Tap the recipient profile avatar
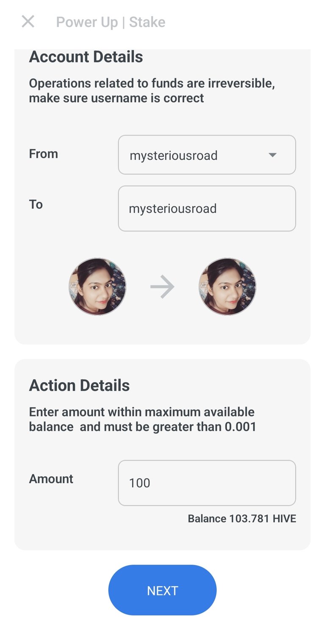The width and height of the screenshot is (325, 644). [x=227, y=286]
